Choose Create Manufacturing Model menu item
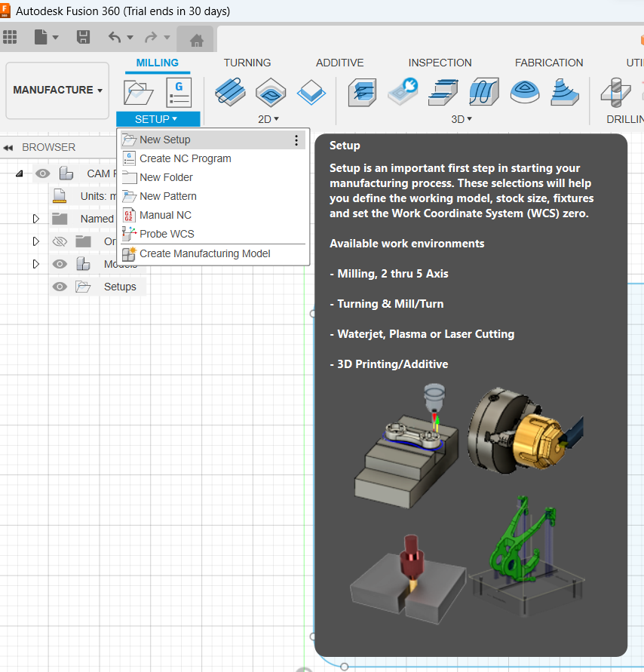Image resolution: width=644 pixels, height=672 pixels. (213, 254)
